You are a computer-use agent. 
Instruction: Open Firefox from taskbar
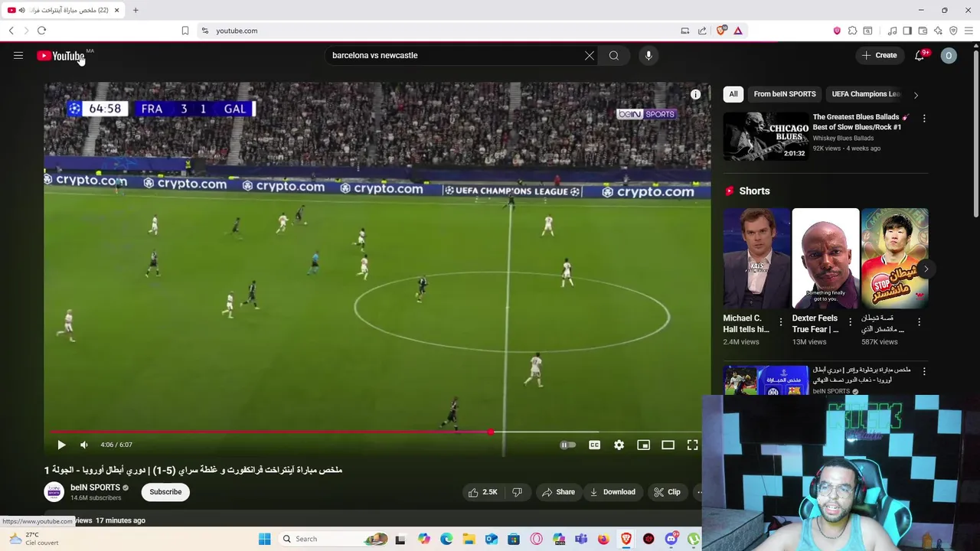click(603, 539)
